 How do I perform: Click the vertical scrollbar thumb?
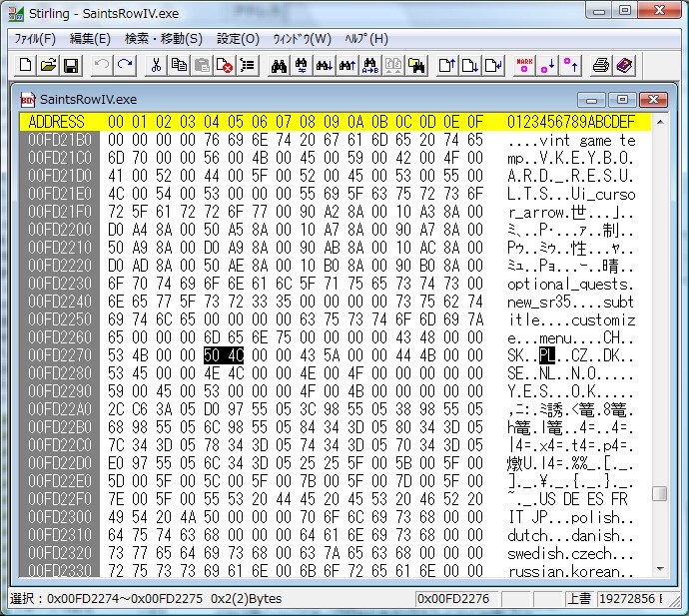coord(660,493)
